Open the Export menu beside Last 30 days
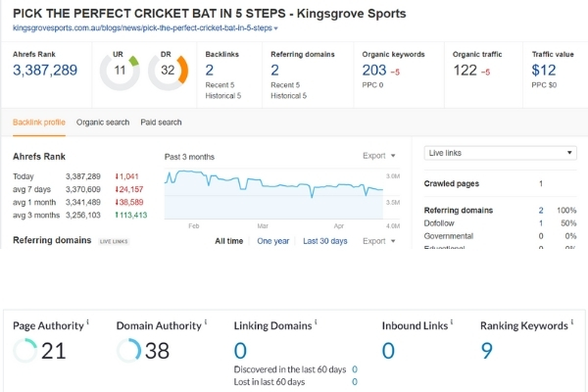This screenshot has width=588, height=392. point(378,241)
